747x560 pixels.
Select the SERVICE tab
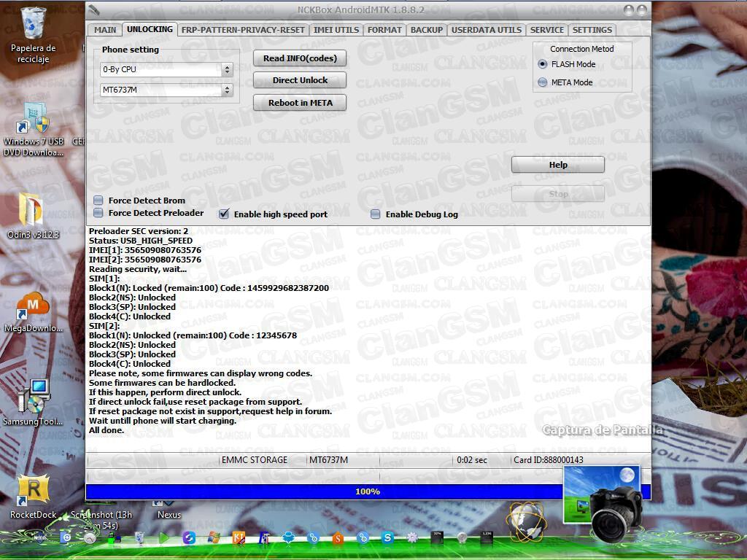[547, 29]
